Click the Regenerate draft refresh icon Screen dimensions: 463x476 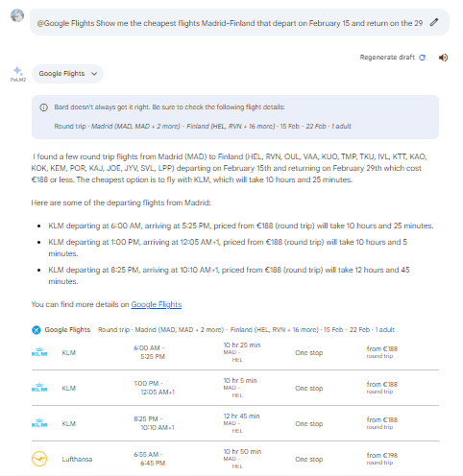pyautogui.click(x=423, y=58)
